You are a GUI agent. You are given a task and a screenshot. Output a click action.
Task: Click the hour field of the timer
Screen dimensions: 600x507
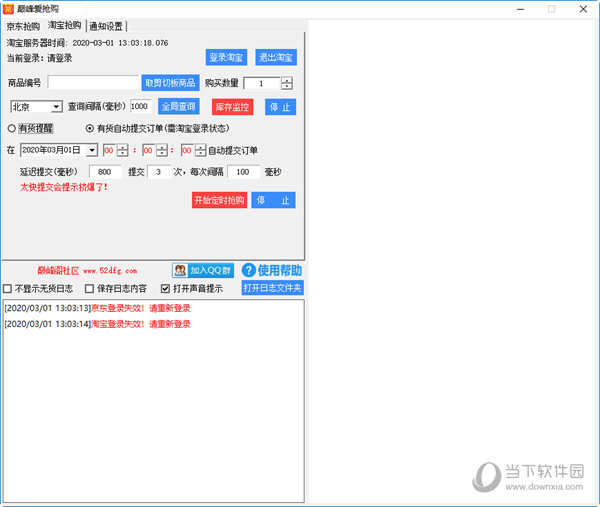tap(109, 150)
